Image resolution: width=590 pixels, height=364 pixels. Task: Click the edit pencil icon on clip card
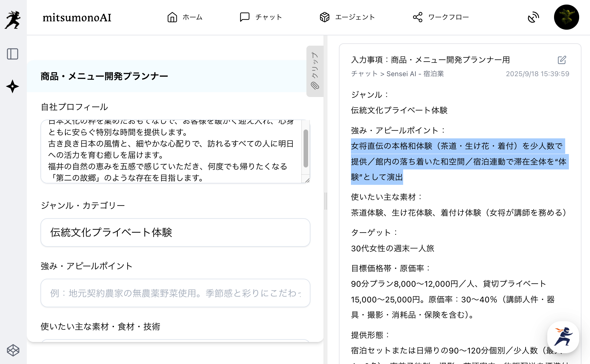click(562, 60)
